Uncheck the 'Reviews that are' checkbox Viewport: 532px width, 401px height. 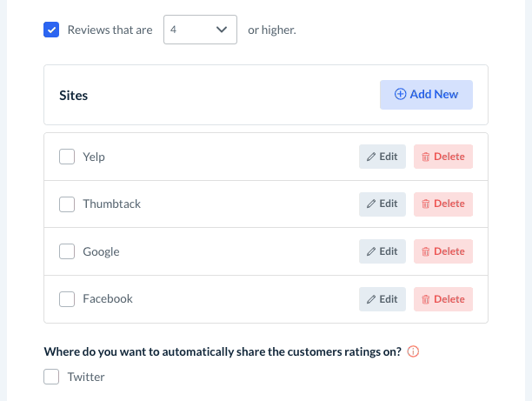click(x=51, y=30)
